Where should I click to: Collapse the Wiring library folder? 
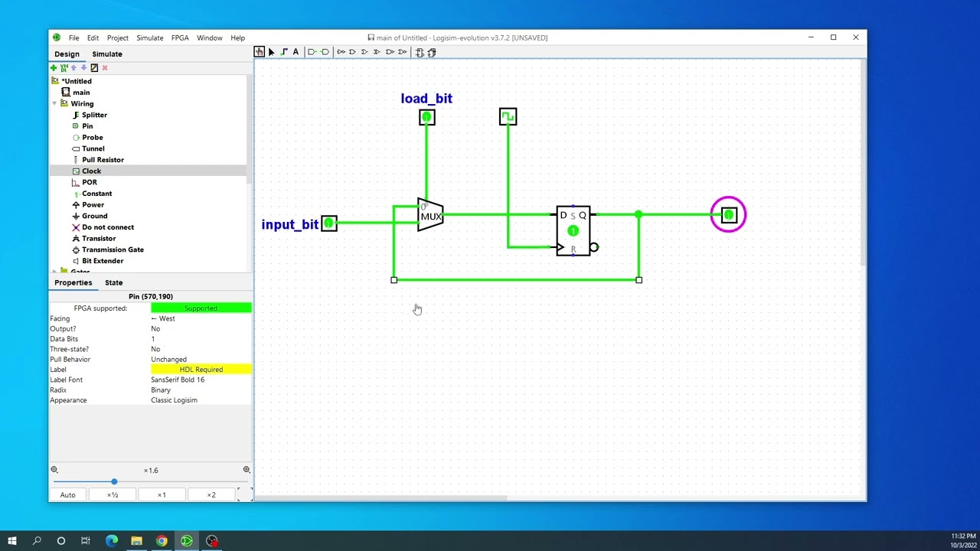pos(54,103)
